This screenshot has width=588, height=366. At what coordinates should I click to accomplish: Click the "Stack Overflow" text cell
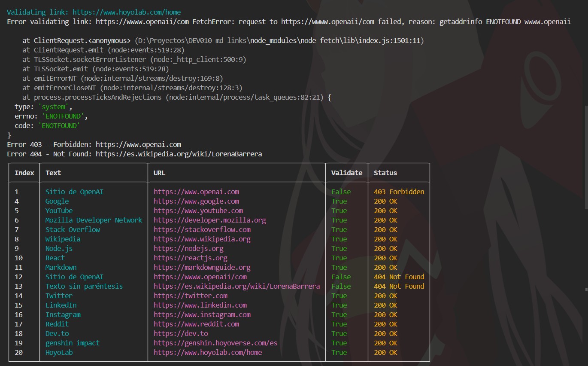(x=73, y=229)
